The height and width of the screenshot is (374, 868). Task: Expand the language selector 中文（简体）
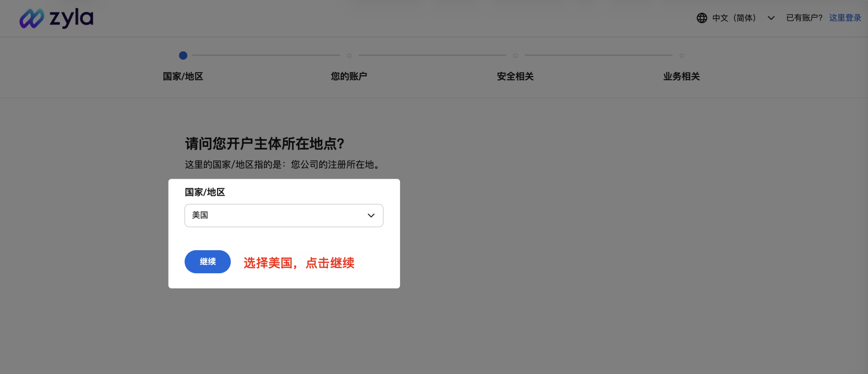click(x=734, y=18)
